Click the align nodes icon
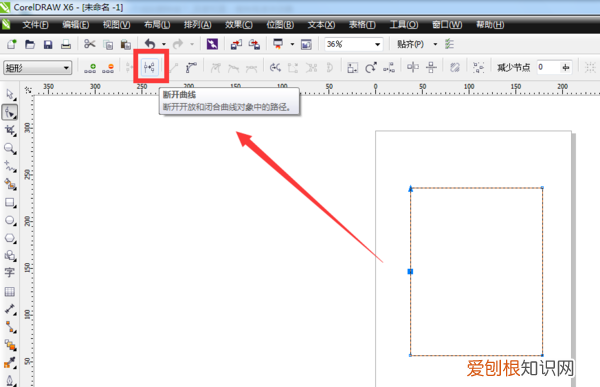600x387 pixels. (x=389, y=68)
